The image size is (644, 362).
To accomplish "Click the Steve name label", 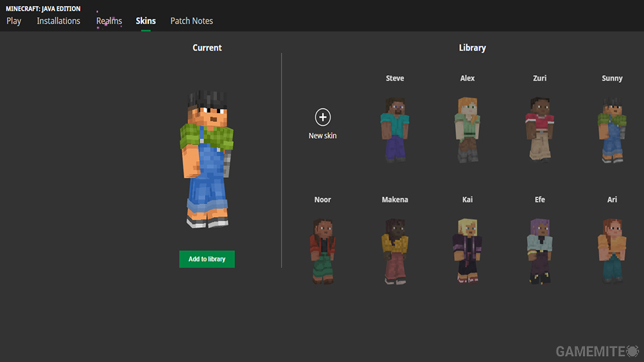I will [395, 78].
